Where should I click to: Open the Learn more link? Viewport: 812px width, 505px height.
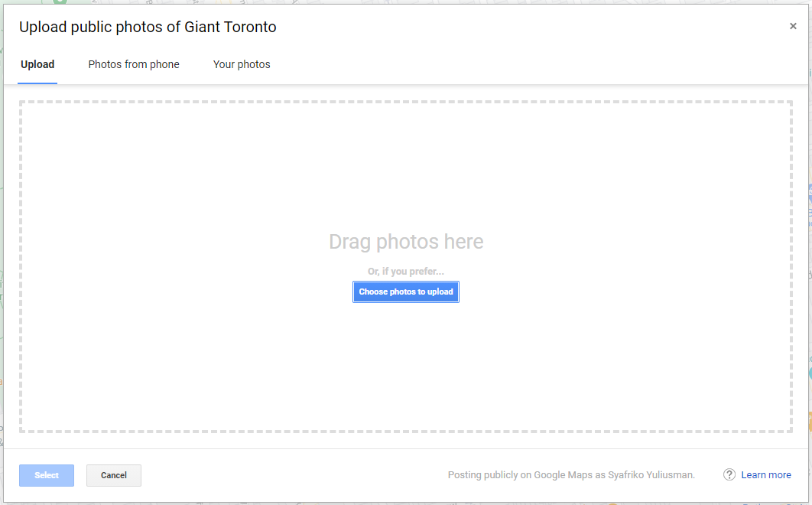click(x=766, y=475)
